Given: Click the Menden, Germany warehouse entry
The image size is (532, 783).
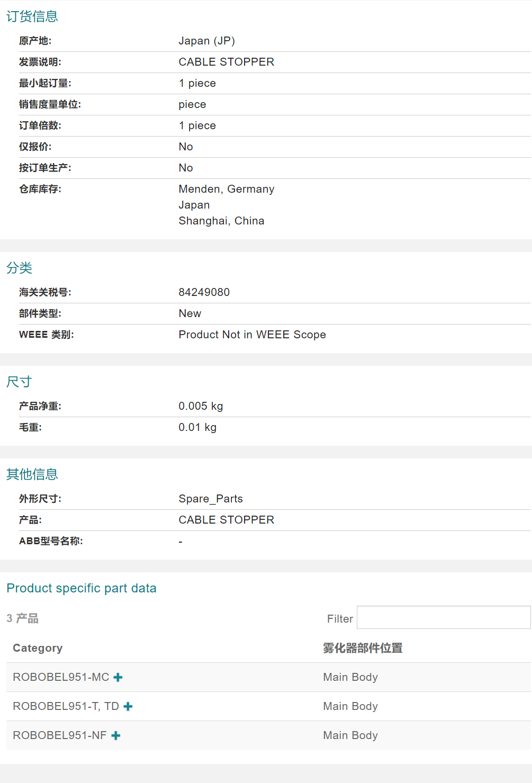Looking at the screenshot, I should pyautogui.click(x=227, y=189).
